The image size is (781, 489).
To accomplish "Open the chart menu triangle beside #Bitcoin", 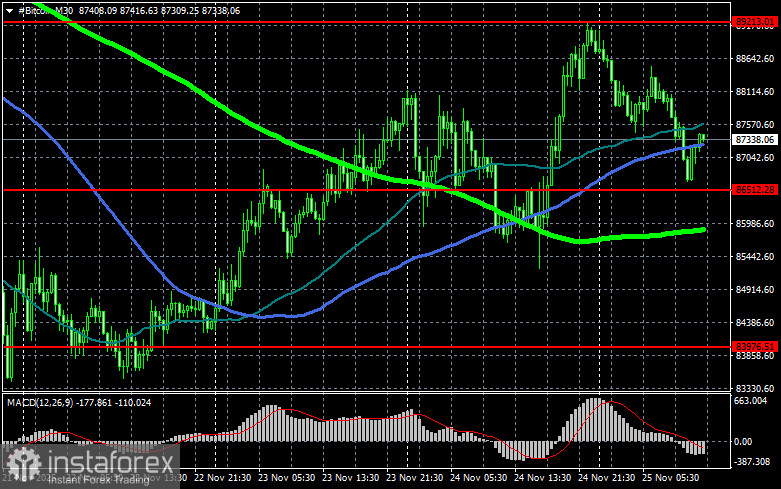I will tap(9, 11).
